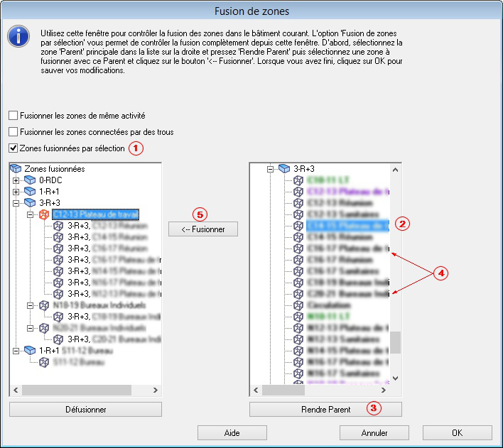Select highlighted C14-15 Plateau zone in right list
Viewport: 503px width, 448px height.
click(x=348, y=226)
